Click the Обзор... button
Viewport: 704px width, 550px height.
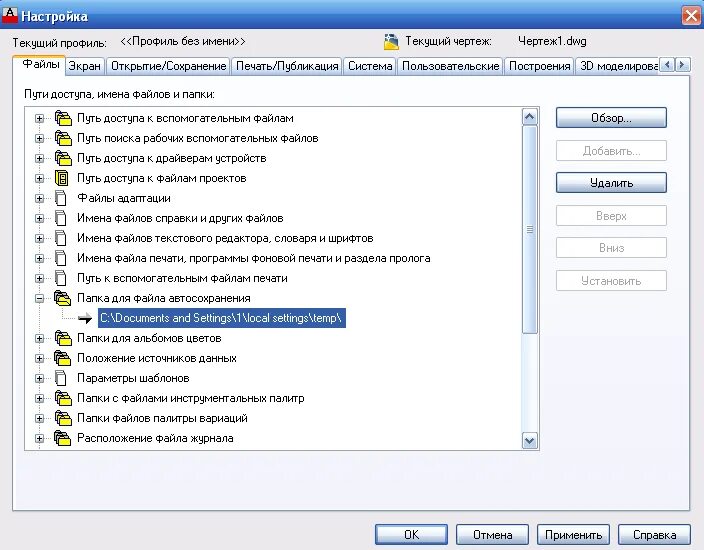coord(611,118)
